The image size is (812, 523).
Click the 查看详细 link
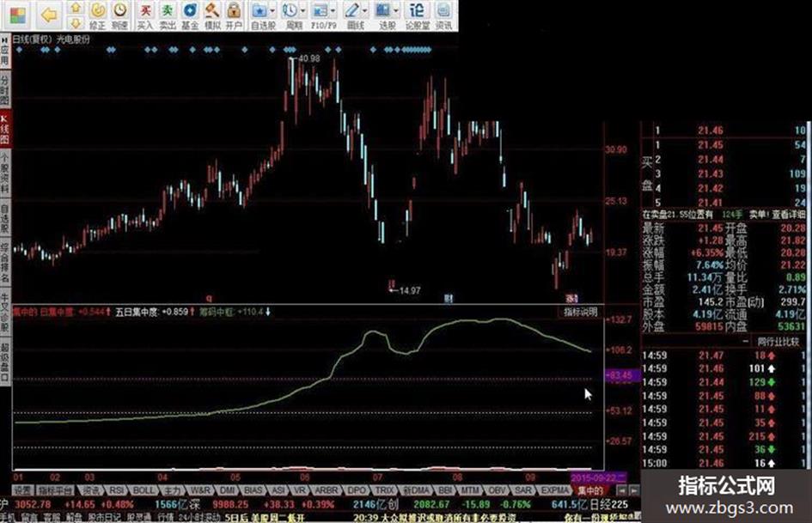click(x=789, y=215)
